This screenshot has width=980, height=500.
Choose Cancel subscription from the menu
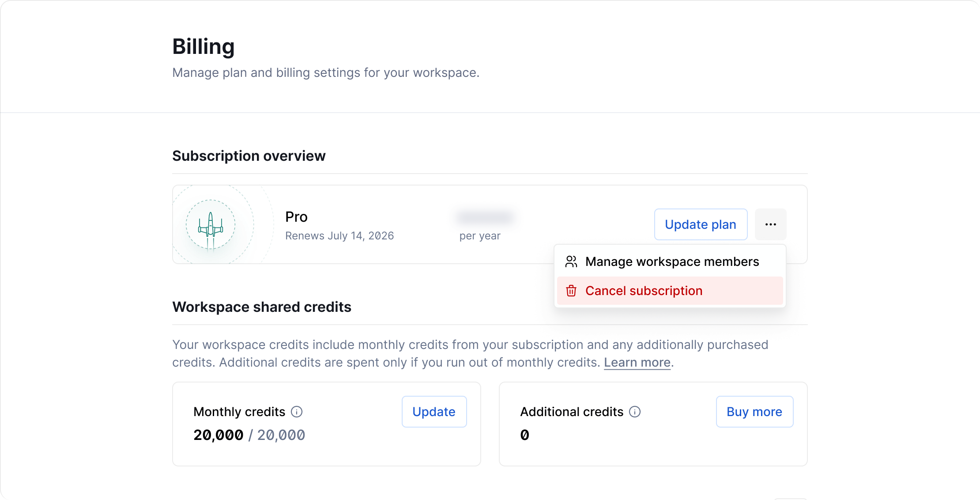(643, 291)
